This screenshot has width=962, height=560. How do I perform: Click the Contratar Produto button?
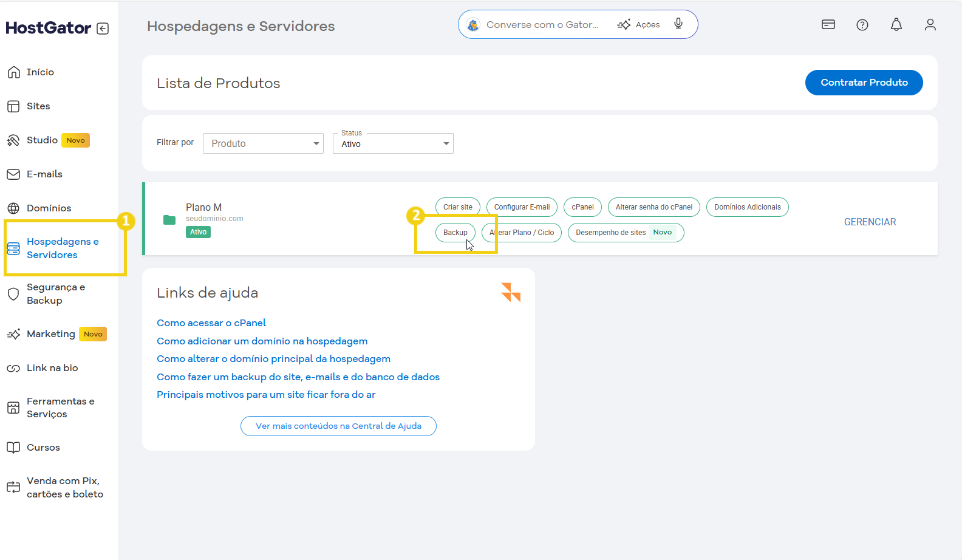tap(864, 83)
